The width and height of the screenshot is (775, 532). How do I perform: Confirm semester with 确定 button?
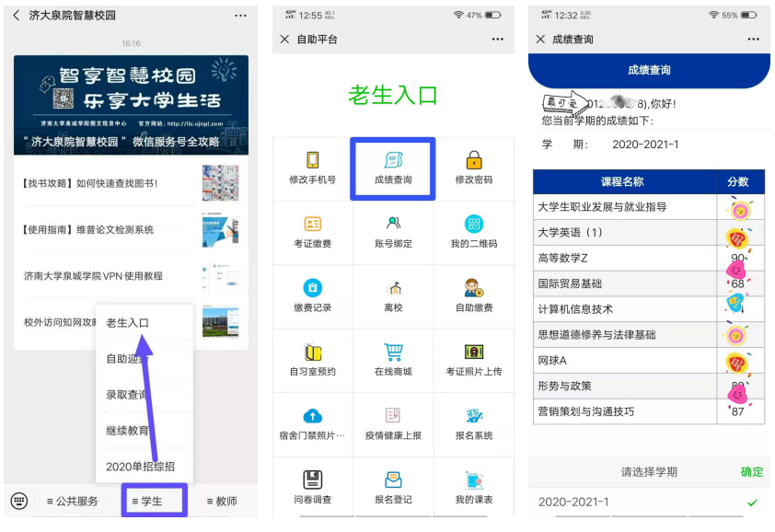point(752,471)
